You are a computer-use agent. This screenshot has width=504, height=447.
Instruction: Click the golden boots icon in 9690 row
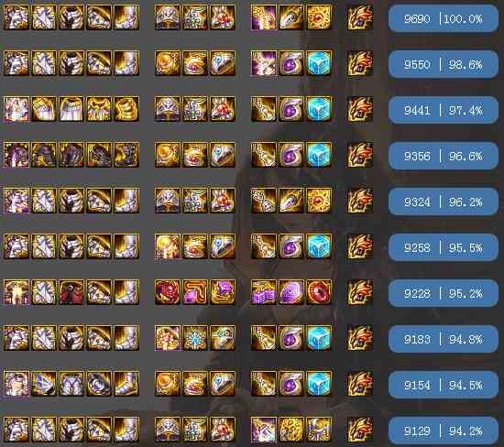tap(126, 17)
